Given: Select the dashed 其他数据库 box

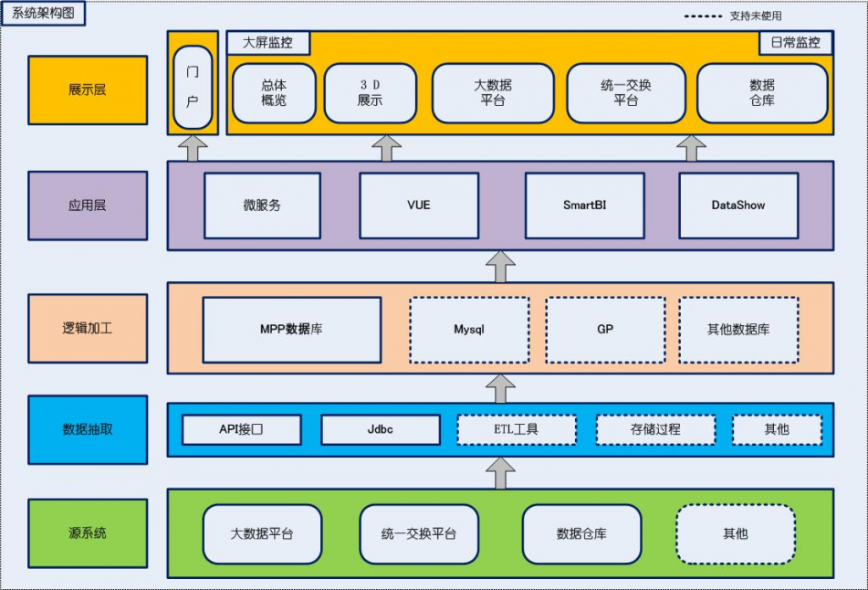Looking at the screenshot, I should (738, 330).
